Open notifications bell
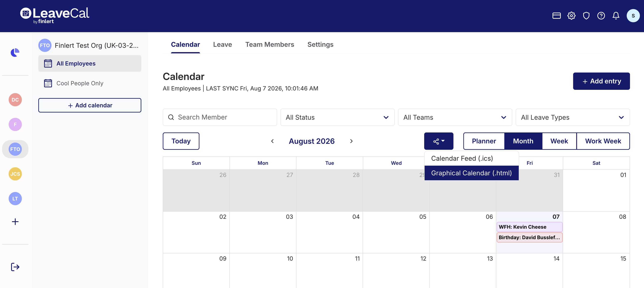 (616, 16)
